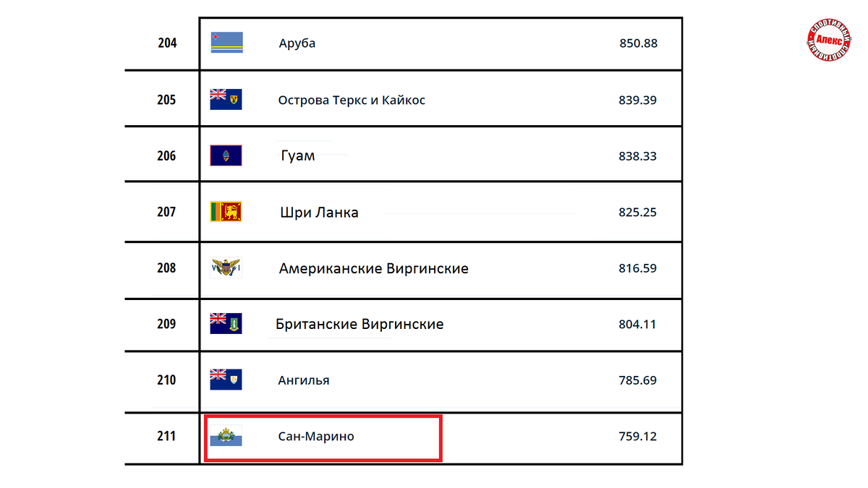Click the Aruba flag icon

226,43
